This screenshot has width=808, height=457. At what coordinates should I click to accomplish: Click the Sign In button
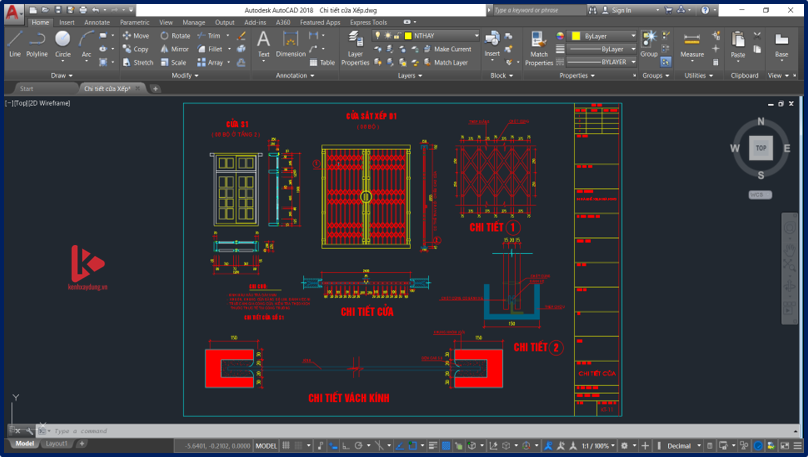620,10
